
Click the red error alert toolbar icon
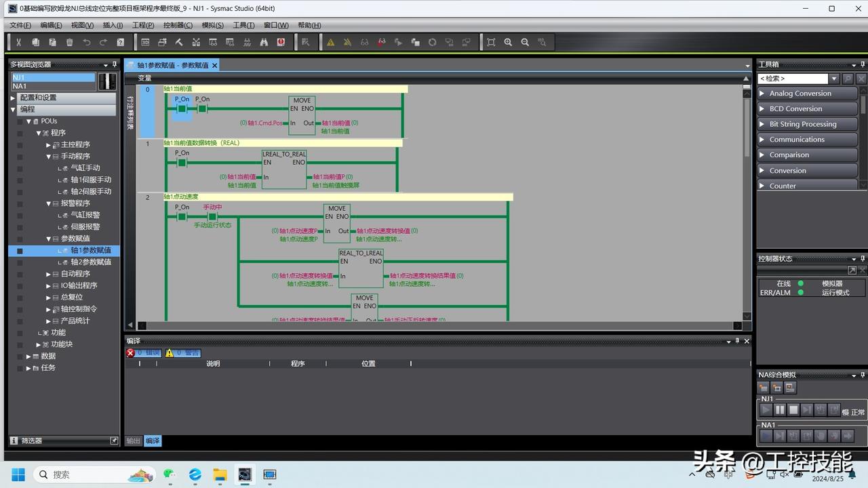point(281,42)
